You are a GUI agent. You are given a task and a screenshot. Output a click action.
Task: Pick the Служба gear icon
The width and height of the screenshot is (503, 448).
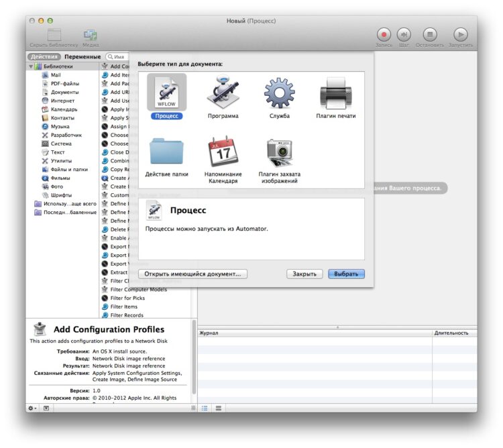coord(279,93)
